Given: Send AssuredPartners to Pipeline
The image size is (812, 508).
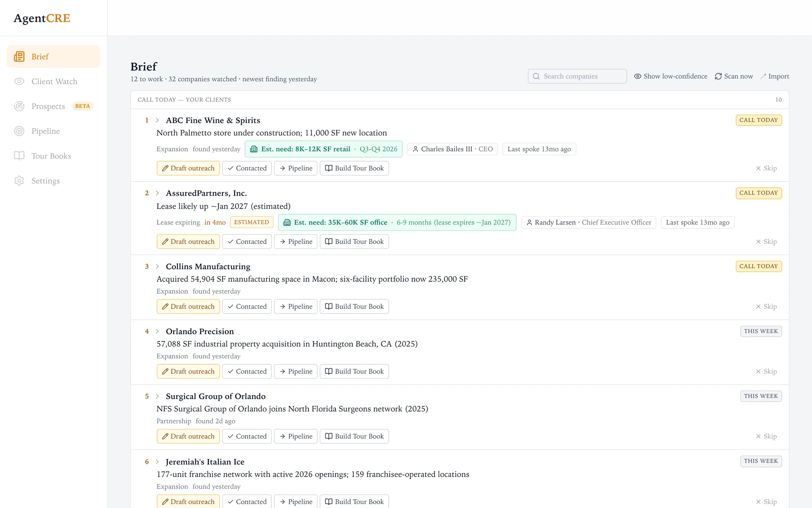Looking at the screenshot, I should pyautogui.click(x=296, y=241).
